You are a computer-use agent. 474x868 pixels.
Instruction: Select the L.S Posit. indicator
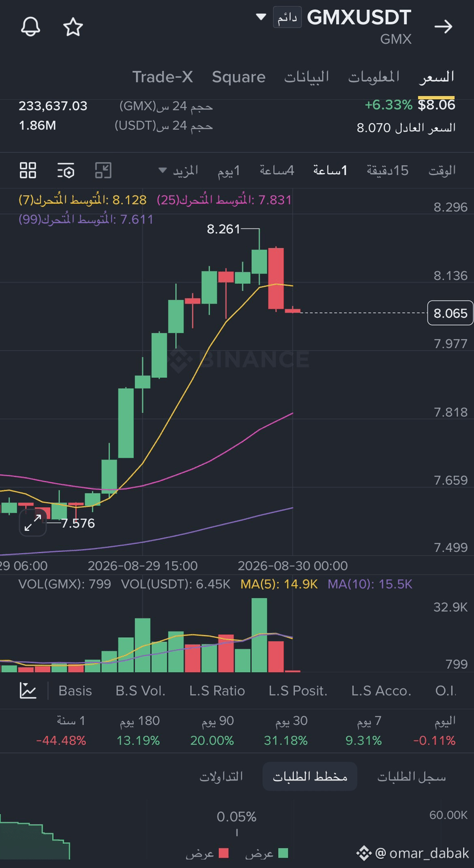click(x=298, y=691)
